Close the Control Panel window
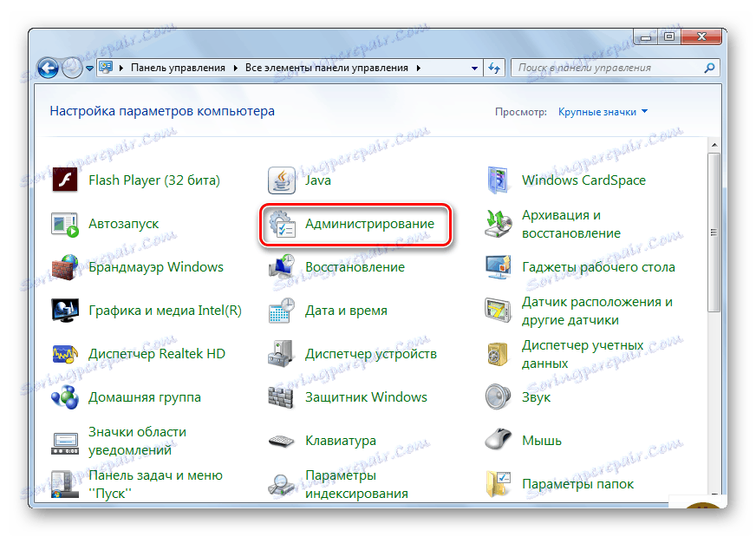756x537 pixels. (701, 36)
